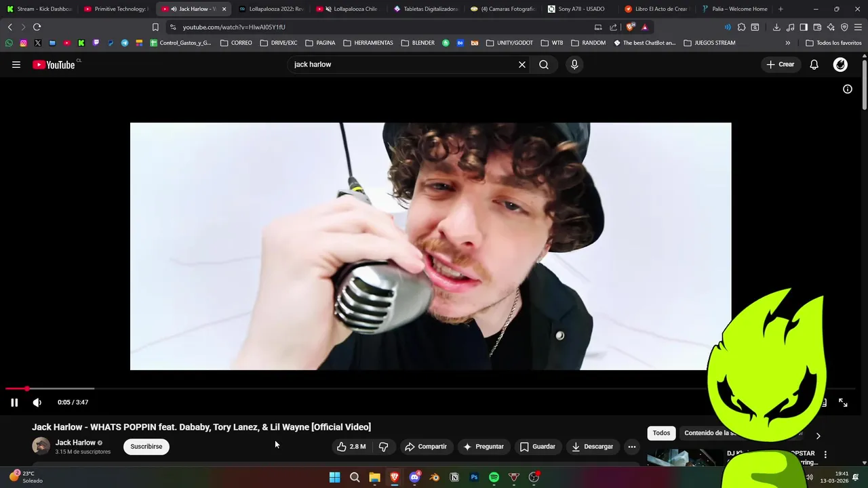Open the account avatar menu
This screenshot has width=868, height=488.
pos(840,64)
